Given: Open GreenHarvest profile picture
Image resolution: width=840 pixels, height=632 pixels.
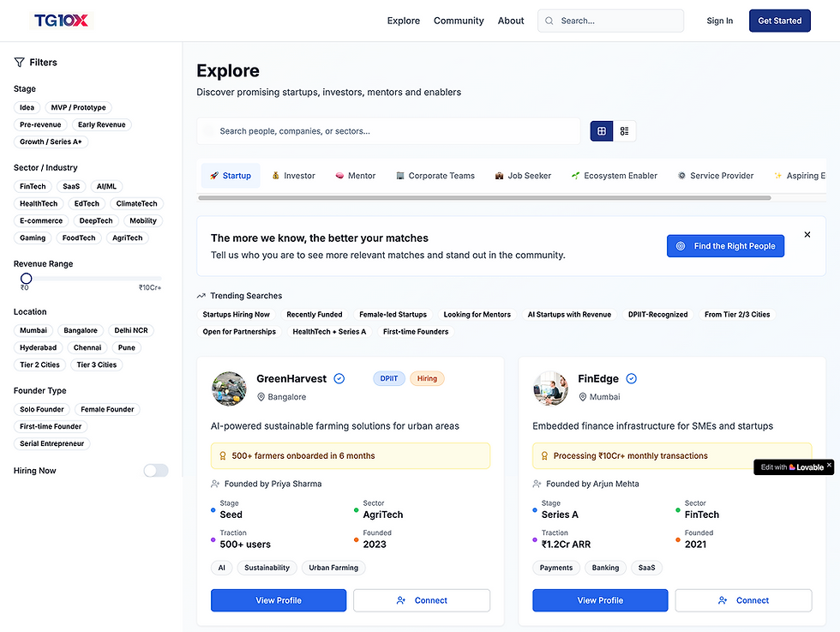Looking at the screenshot, I should (x=230, y=388).
